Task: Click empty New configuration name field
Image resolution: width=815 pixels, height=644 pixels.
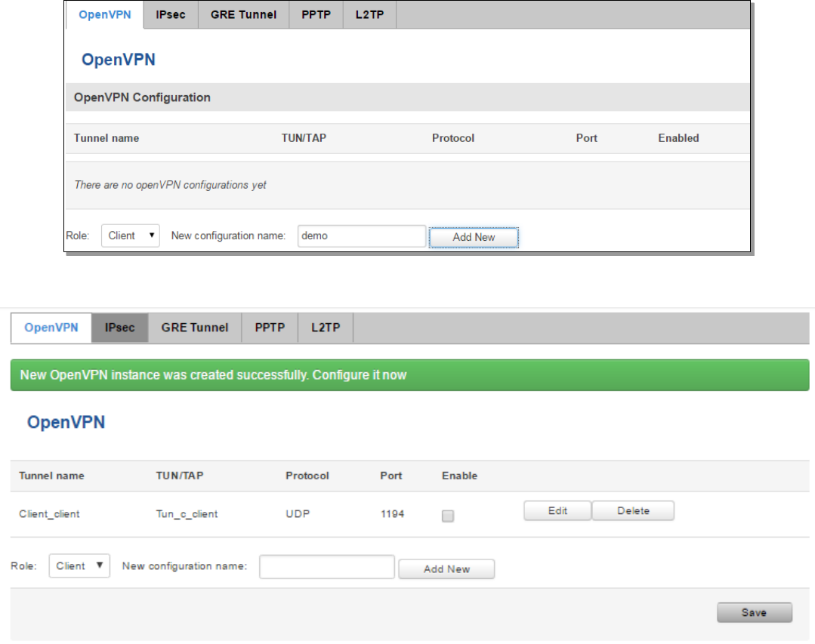Action: click(x=327, y=567)
